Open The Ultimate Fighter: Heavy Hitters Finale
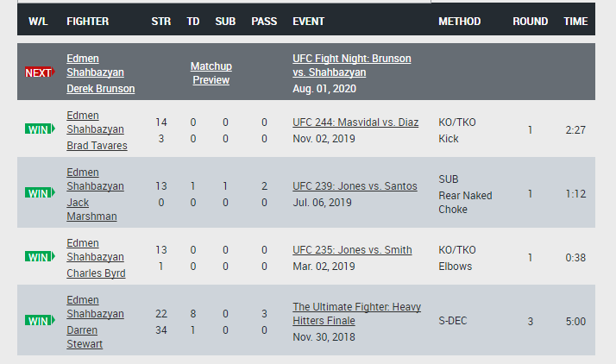616x364 pixels. point(356,314)
